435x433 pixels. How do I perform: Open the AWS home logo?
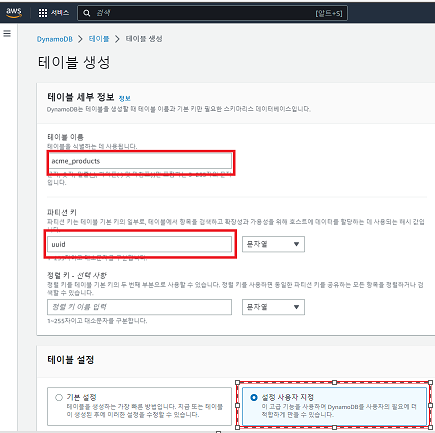[x=14, y=13]
